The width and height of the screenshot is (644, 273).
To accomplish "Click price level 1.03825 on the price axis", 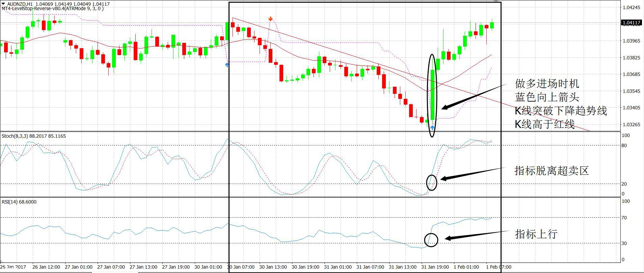I will pyautogui.click(x=631, y=58).
